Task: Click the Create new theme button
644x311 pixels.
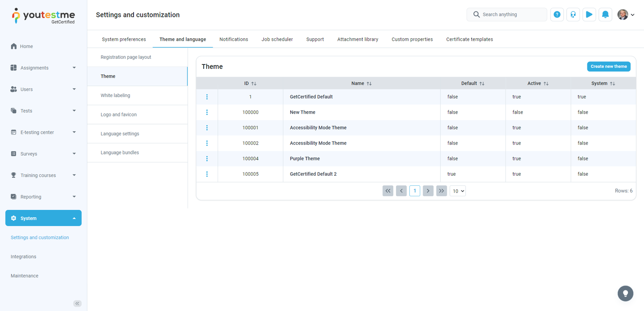Action: (x=608, y=66)
